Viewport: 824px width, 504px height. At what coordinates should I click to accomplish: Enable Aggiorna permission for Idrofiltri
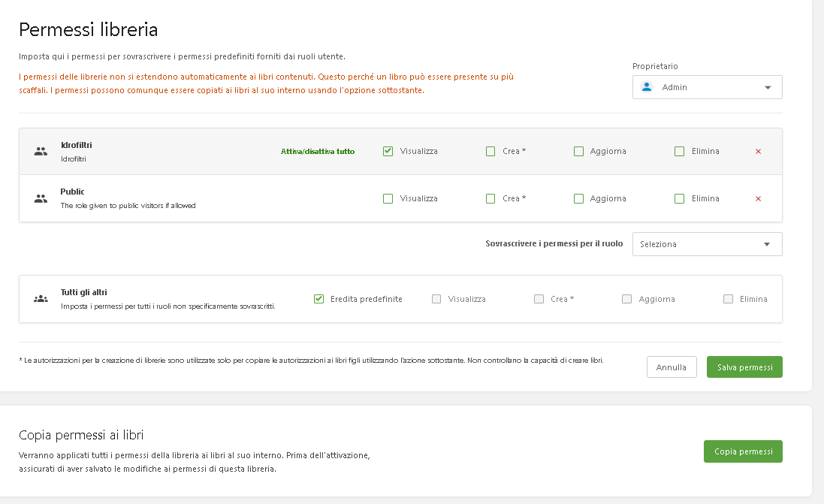coord(578,151)
